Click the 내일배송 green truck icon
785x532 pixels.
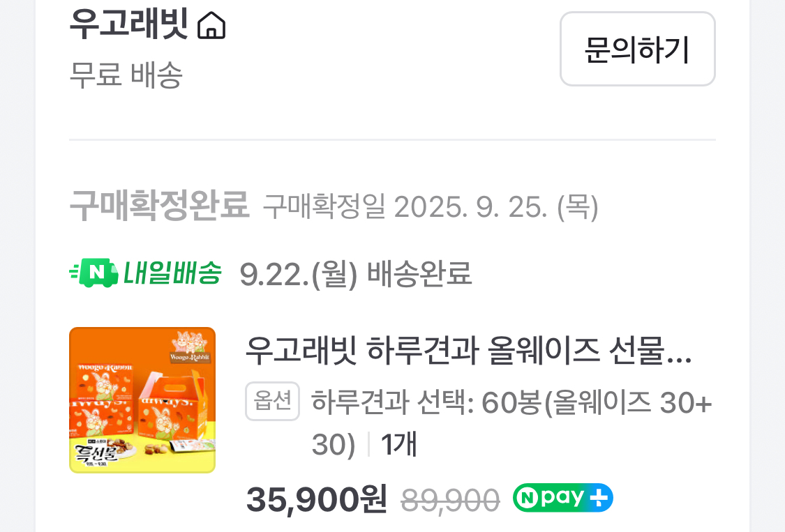click(94, 273)
